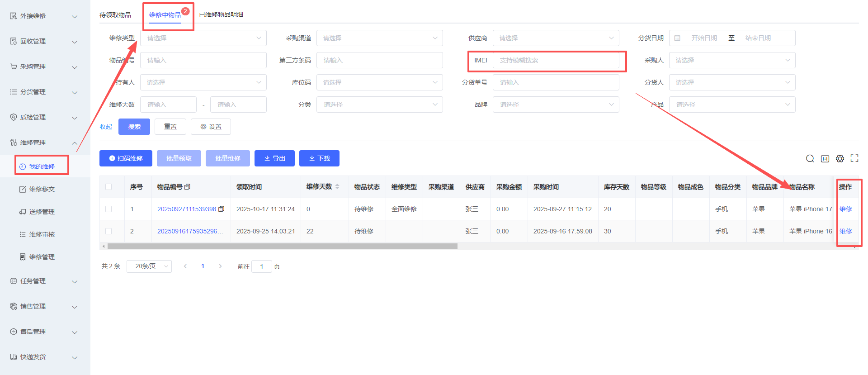Open 维修移交 in the sidebar
This screenshot has width=868, height=375.
pyautogui.click(x=42, y=189)
